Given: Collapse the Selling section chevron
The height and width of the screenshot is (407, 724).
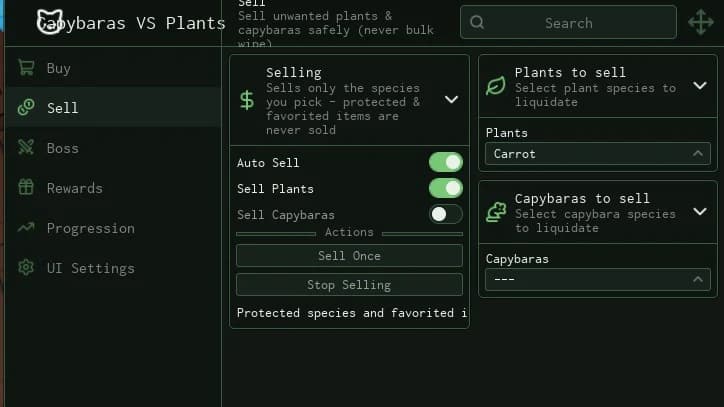Looking at the screenshot, I should (451, 99).
